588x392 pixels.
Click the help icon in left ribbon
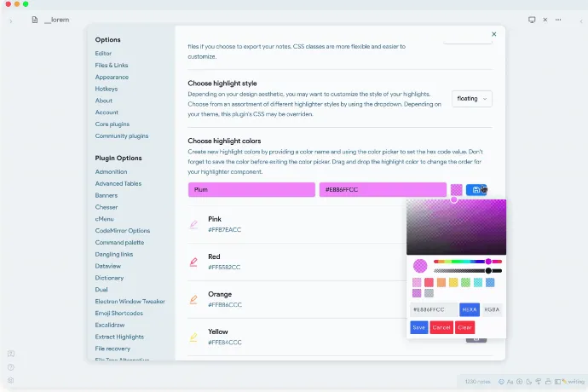pos(11,367)
